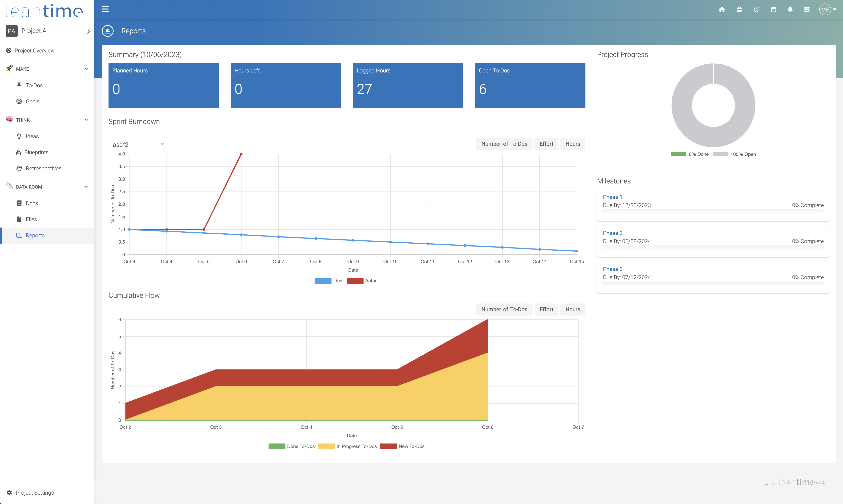Collapse the MAKE menu section
Screen dimensions: 843x504
[86, 69]
